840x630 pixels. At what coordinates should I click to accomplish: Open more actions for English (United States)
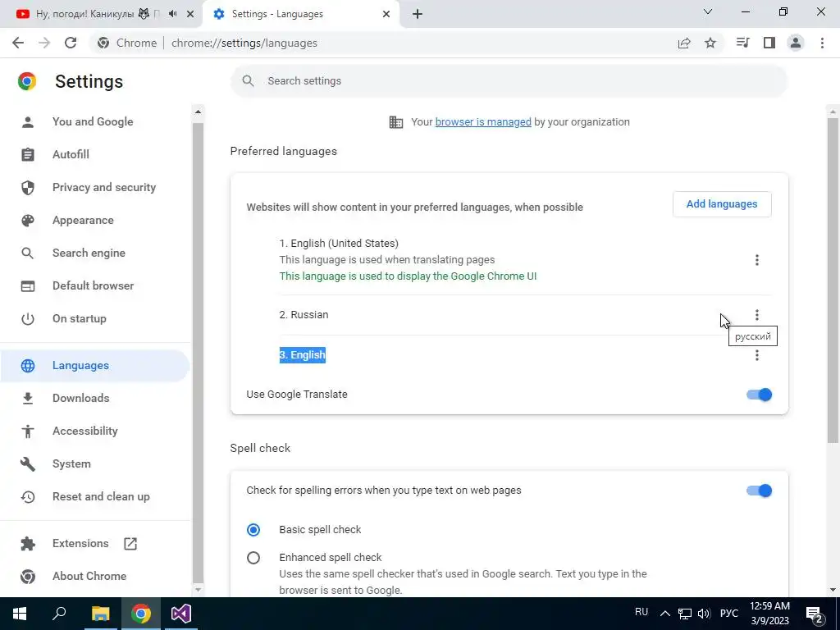(x=757, y=260)
